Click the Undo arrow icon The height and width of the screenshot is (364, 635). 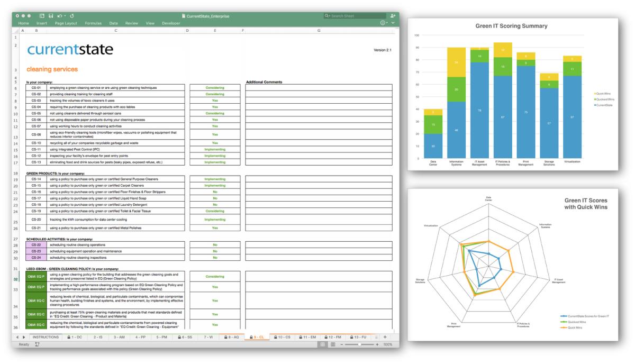point(59,16)
